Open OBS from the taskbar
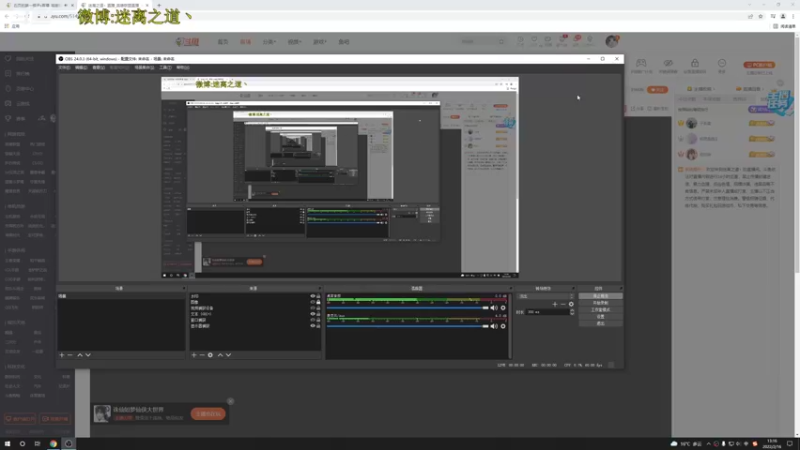This screenshot has height=450, width=800. 68,444
